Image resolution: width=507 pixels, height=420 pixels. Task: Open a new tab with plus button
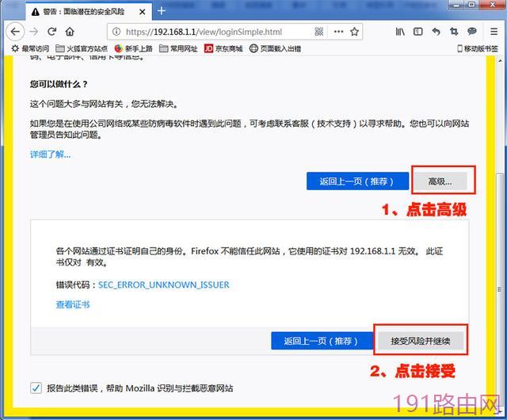162,11
